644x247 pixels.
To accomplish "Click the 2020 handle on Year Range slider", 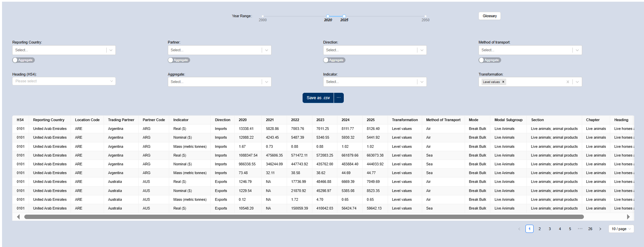I will point(328,16).
